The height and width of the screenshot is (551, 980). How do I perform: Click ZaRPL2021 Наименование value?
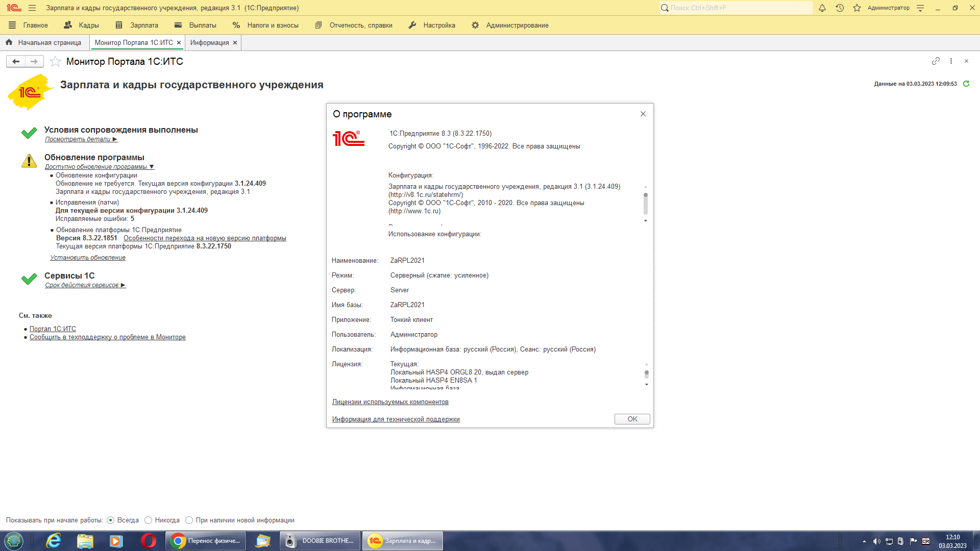point(407,261)
